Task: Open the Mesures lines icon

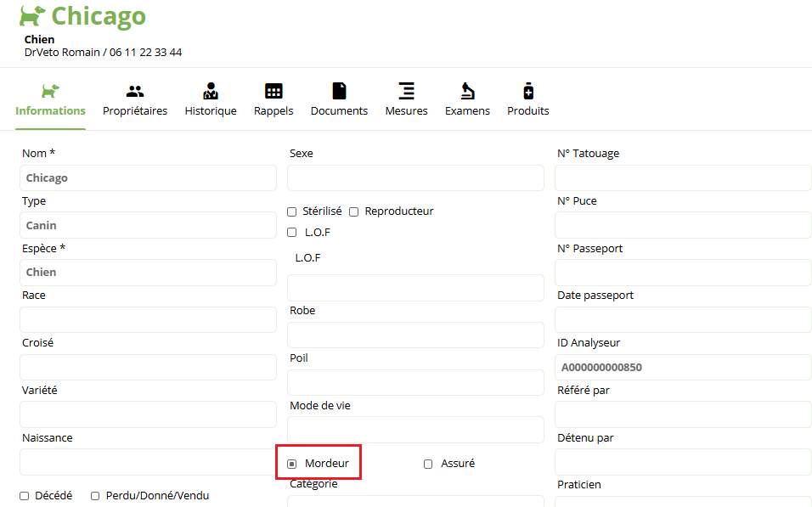Action: (407, 91)
